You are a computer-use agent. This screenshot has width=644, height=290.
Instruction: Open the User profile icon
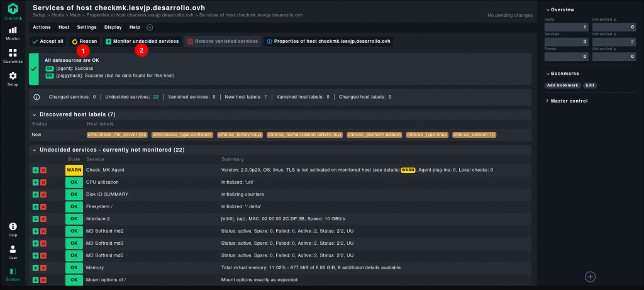coord(13,252)
